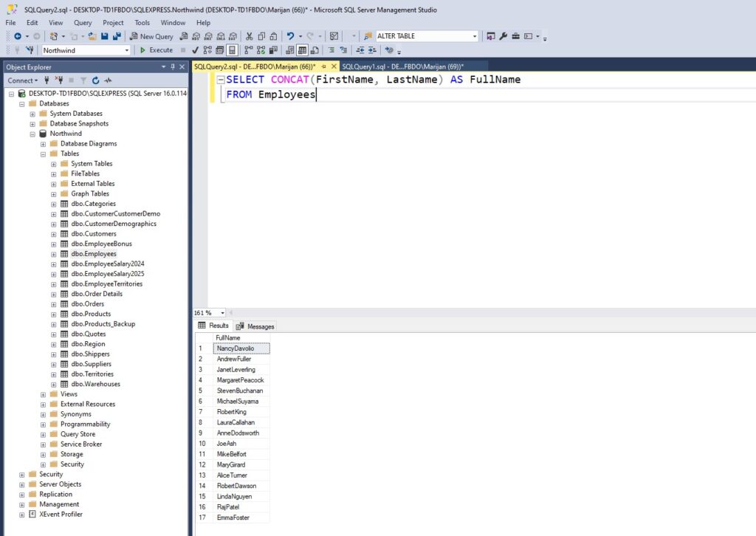Image resolution: width=756 pixels, height=536 pixels.
Task: Select the dbo.Products_Backup table
Action: point(103,324)
